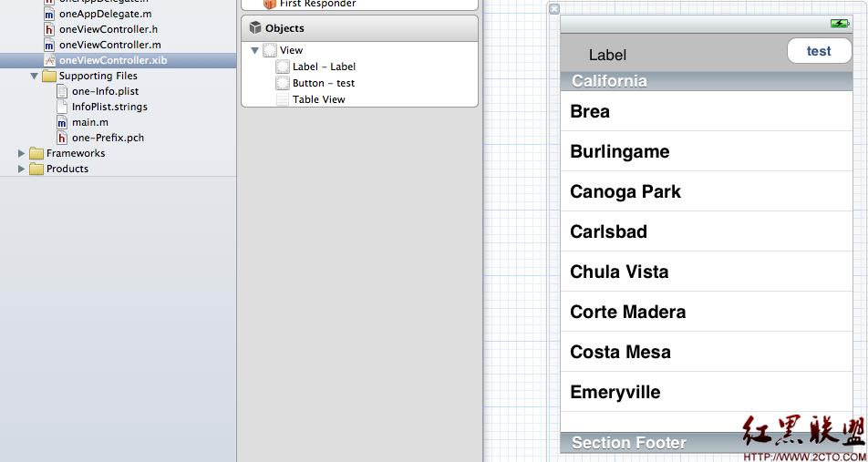Open InfoPlist.strings in the navigator

(x=109, y=107)
